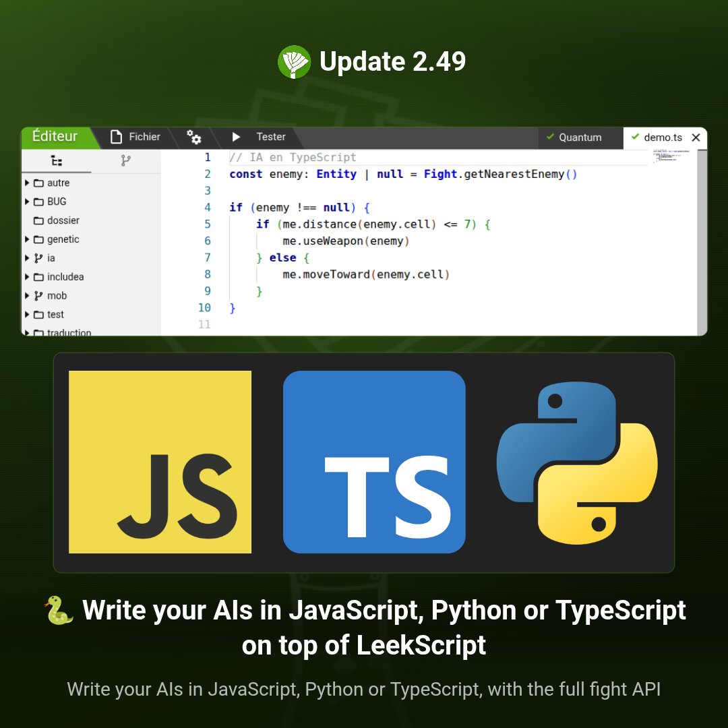
Task: Click line number 4 in gutter
Action: (208, 208)
